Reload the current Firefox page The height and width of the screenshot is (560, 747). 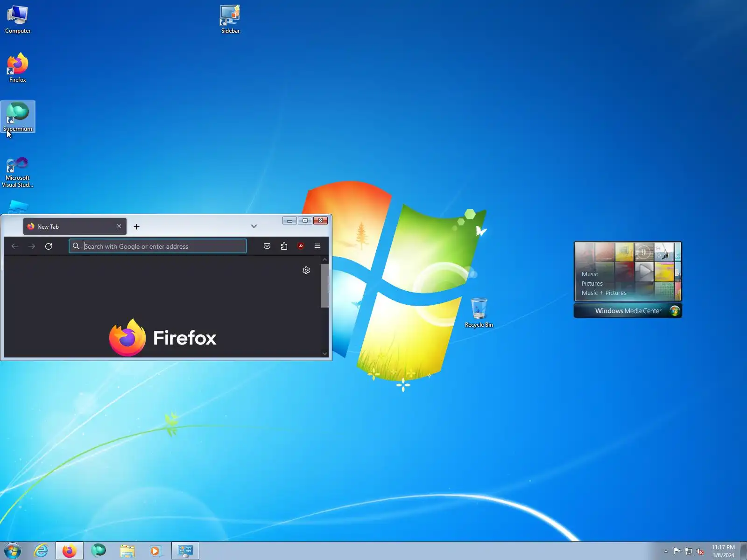[x=49, y=246]
